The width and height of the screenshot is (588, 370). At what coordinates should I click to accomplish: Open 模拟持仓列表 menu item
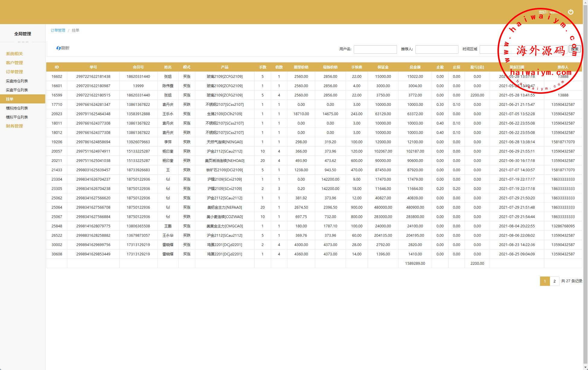17,108
